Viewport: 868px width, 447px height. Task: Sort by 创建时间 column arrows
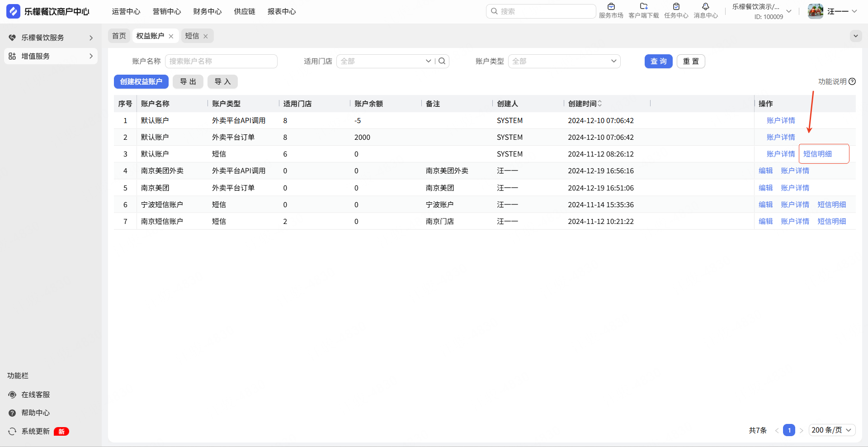click(x=600, y=104)
